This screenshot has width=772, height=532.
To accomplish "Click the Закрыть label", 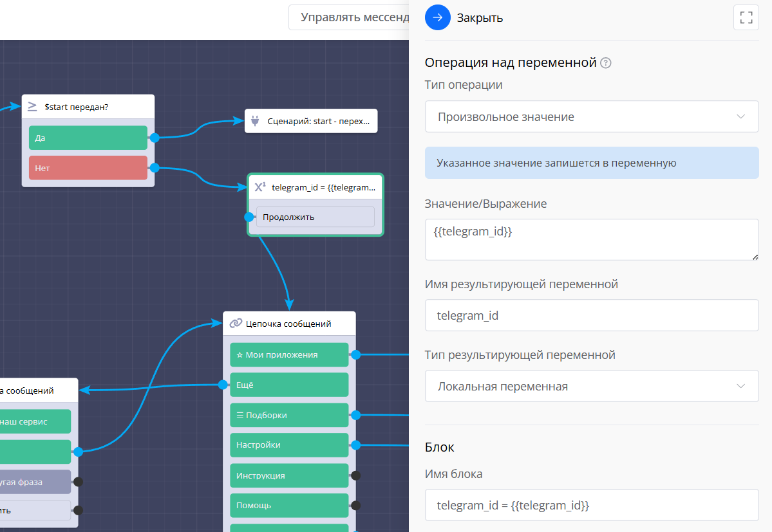I will tap(480, 18).
